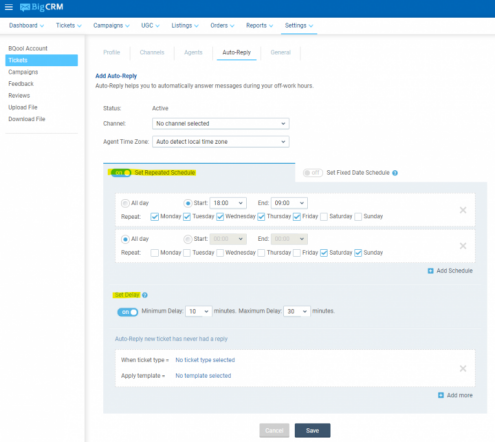Screen dimensions: 495x442
Task: Remove the weekend All day schedule row
Action: (x=463, y=246)
